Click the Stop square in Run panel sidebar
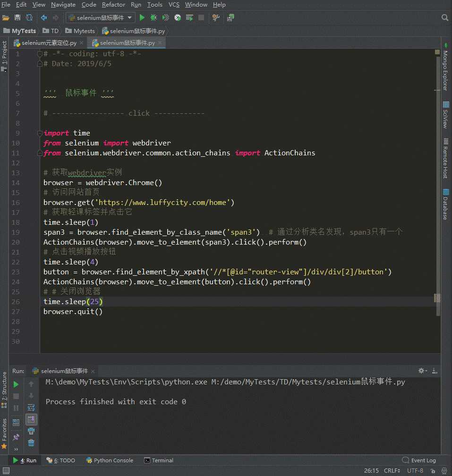452x476 pixels. (x=16, y=396)
